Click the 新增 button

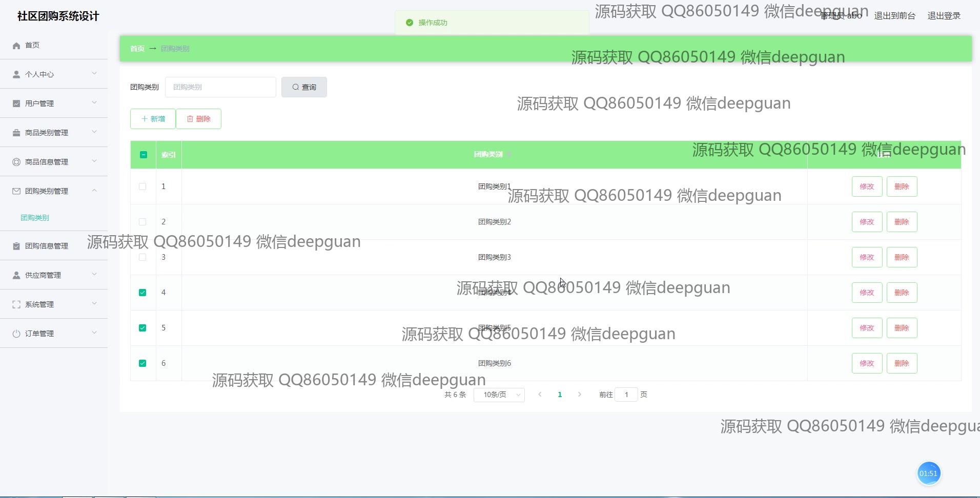pyautogui.click(x=153, y=119)
